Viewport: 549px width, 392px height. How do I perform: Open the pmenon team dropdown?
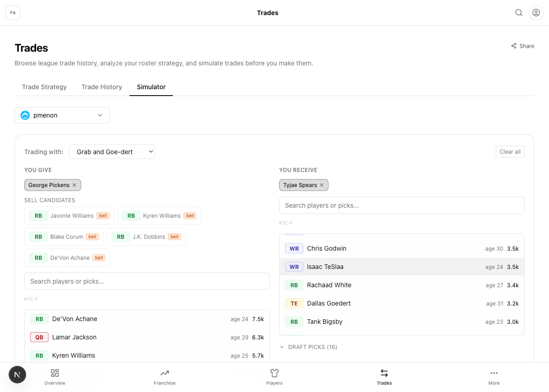[x=62, y=115]
